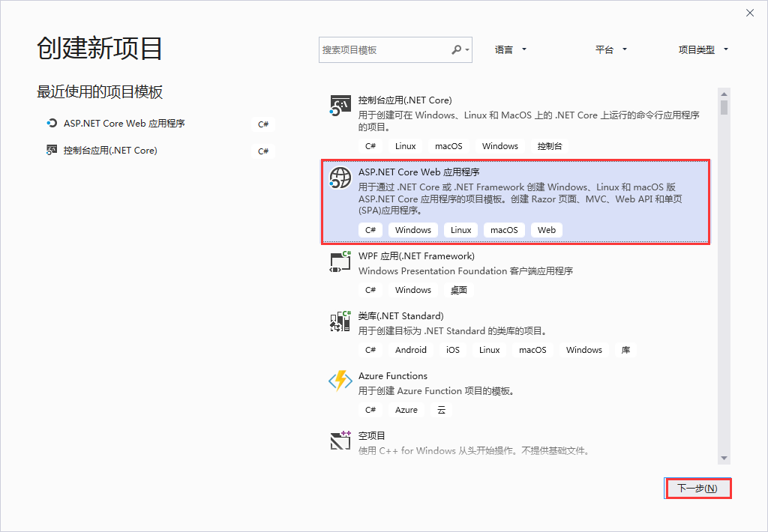Select 空项目 template title

click(x=372, y=435)
